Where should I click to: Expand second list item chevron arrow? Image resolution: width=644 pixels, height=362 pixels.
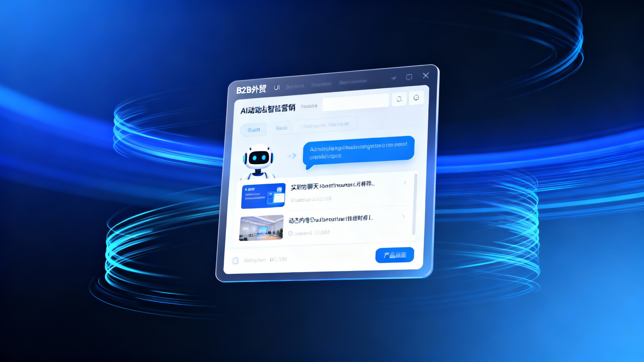pyautogui.click(x=404, y=217)
